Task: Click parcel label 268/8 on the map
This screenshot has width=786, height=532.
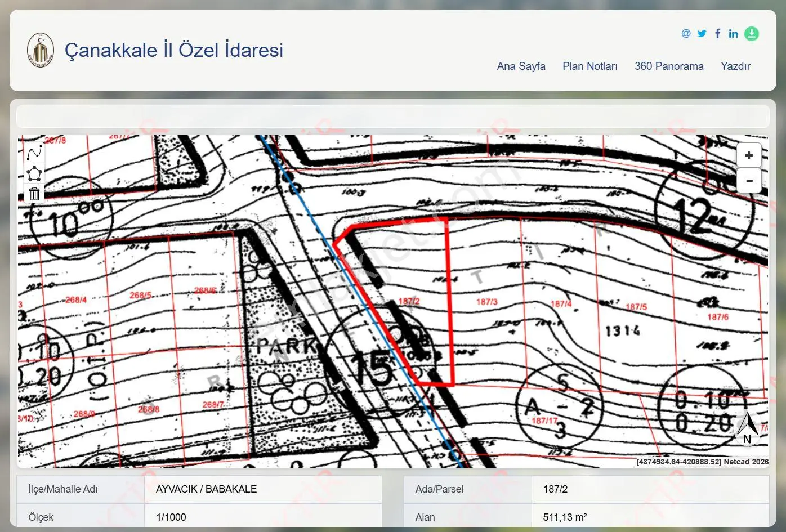Action: point(149,409)
